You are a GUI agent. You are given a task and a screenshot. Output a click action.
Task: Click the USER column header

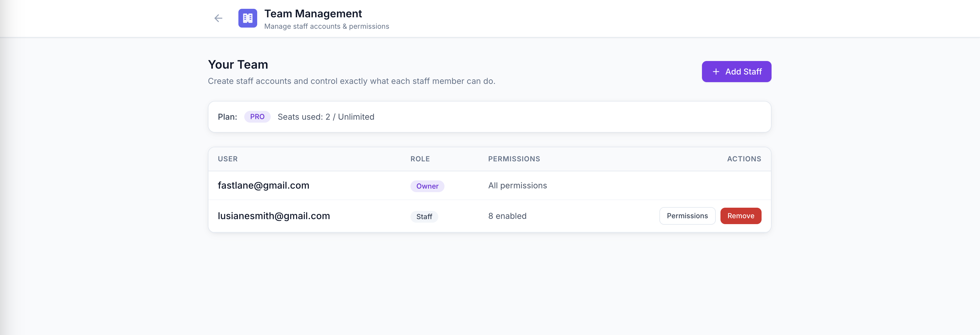click(x=228, y=159)
